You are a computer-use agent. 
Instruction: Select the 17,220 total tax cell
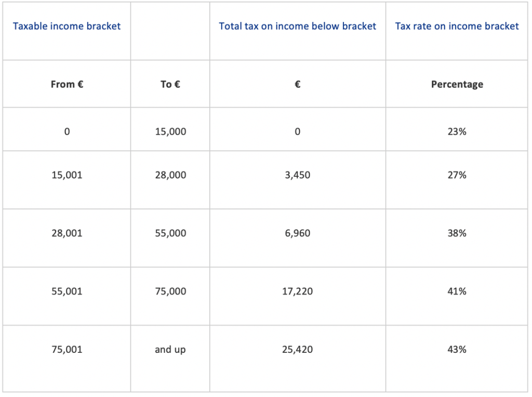(x=297, y=292)
